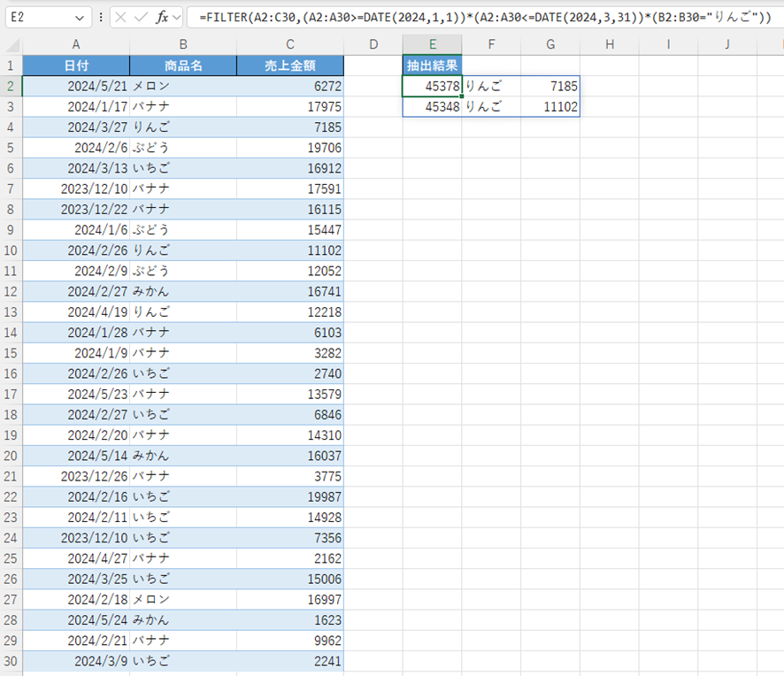Select column C header
Screen dimensions: 784x676
289,44
